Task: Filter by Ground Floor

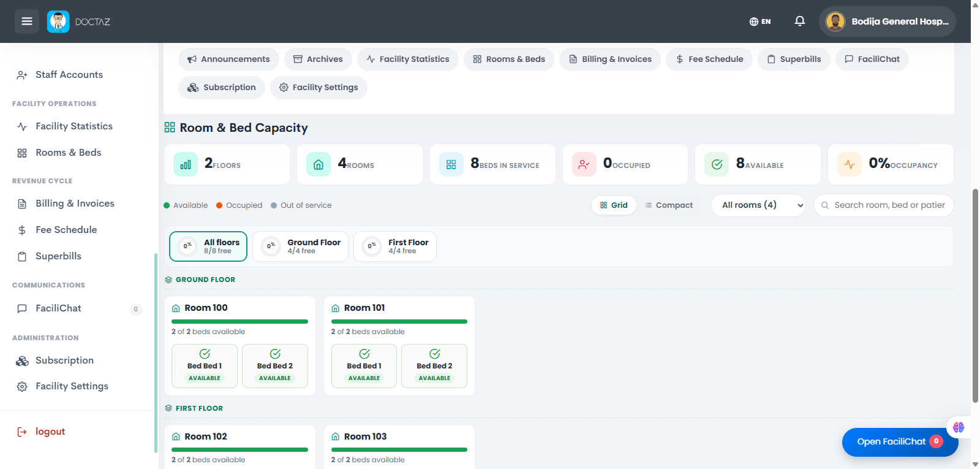Action: [301, 246]
